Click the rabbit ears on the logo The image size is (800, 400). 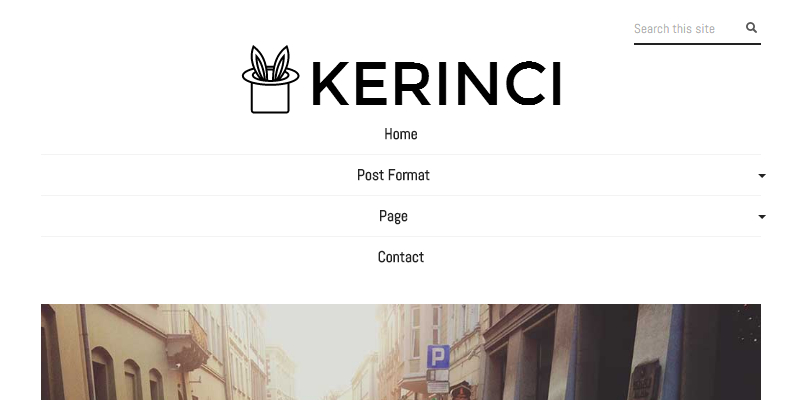270,63
